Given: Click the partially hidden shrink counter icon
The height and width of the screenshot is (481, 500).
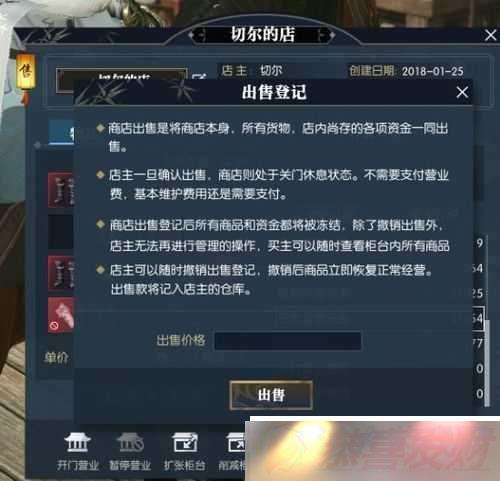Looking at the screenshot, I should tap(233, 451).
